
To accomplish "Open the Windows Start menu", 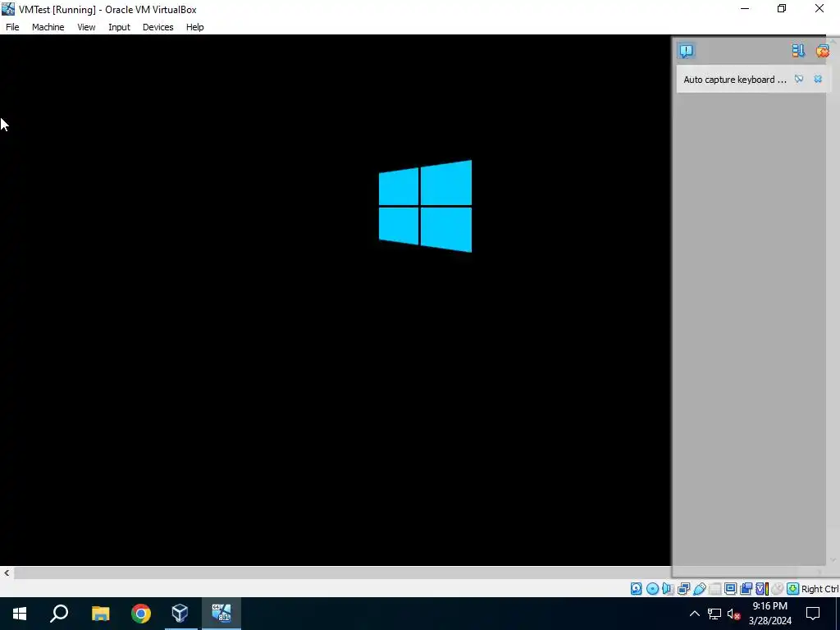I will 20,614.
